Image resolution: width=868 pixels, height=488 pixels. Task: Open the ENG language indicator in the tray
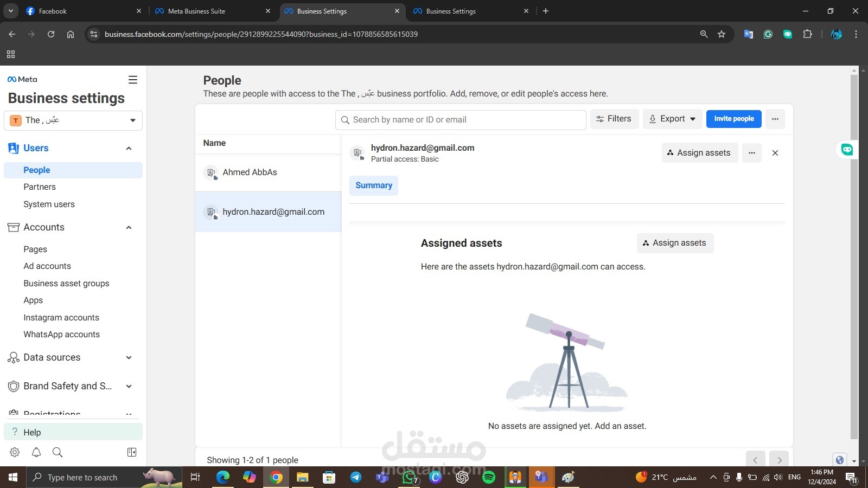click(x=794, y=477)
